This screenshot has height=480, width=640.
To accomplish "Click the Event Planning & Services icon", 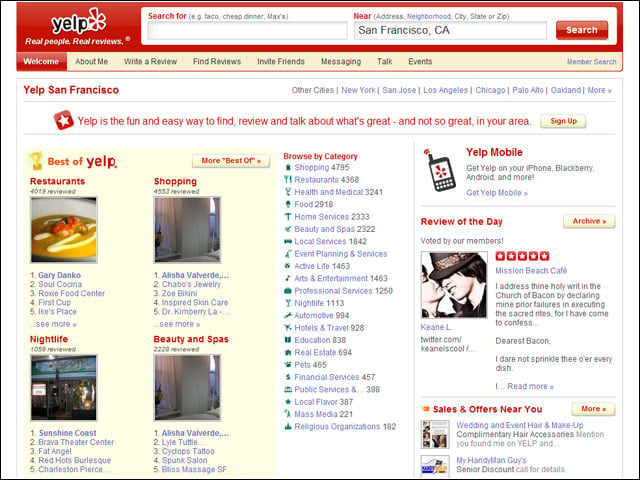I will [288, 254].
